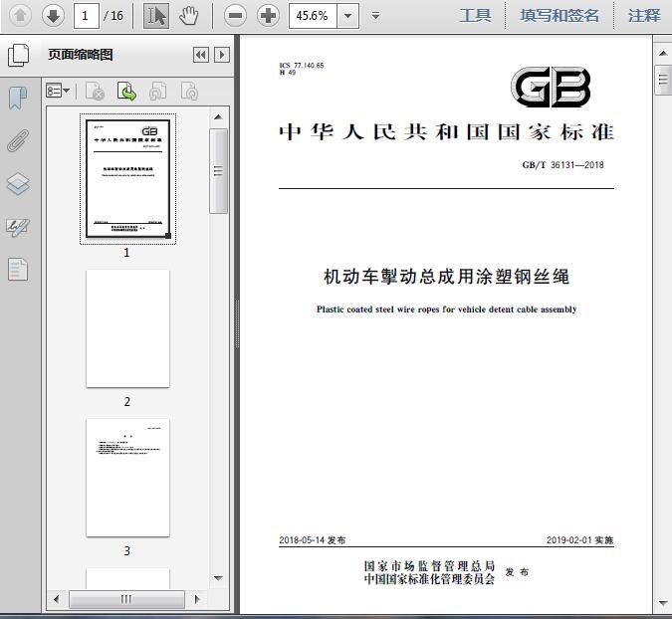Go to previous page arrow
Screen dimensions: 672x619
coord(20,16)
